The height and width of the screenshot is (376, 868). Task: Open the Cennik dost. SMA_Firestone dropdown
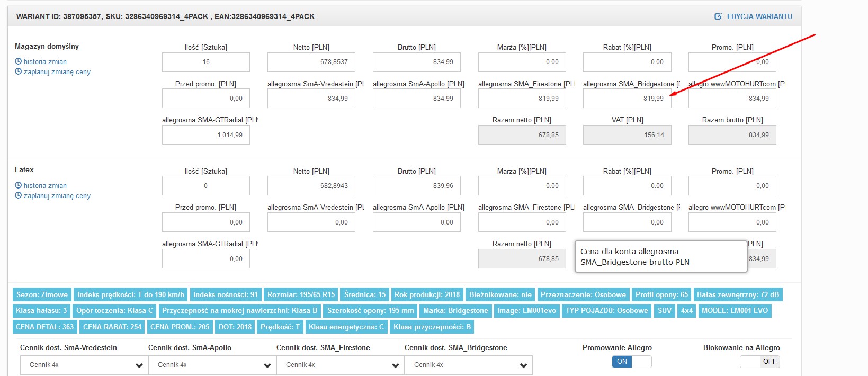[340, 365]
